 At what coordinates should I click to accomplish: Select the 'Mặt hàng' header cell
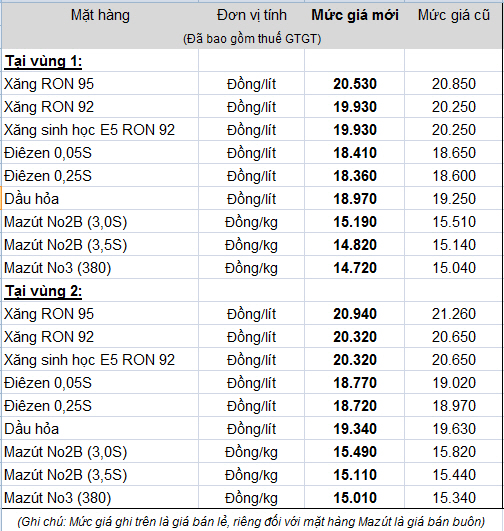coord(100,16)
